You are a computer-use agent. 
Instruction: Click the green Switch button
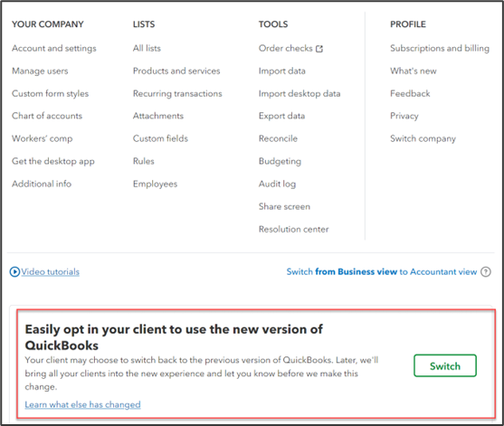[445, 365]
